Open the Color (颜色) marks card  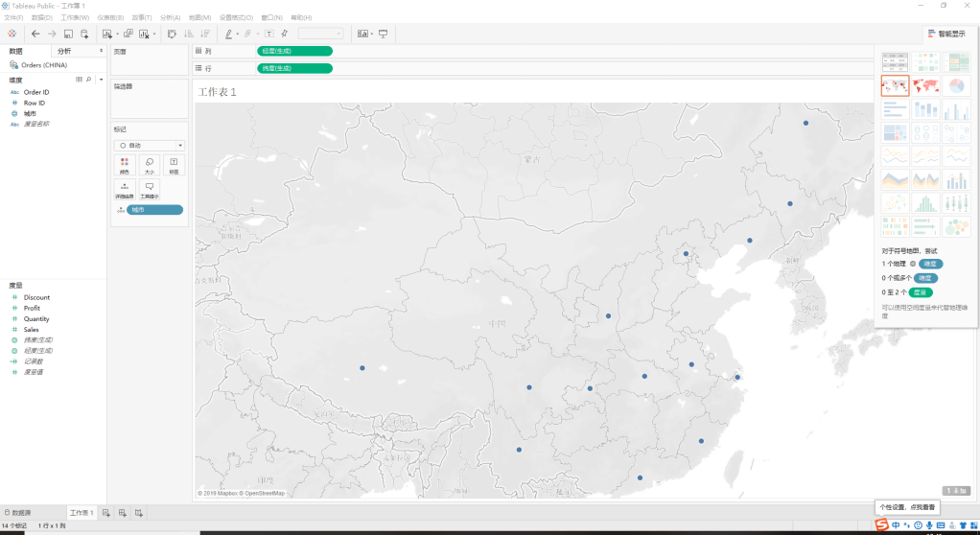(x=125, y=165)
